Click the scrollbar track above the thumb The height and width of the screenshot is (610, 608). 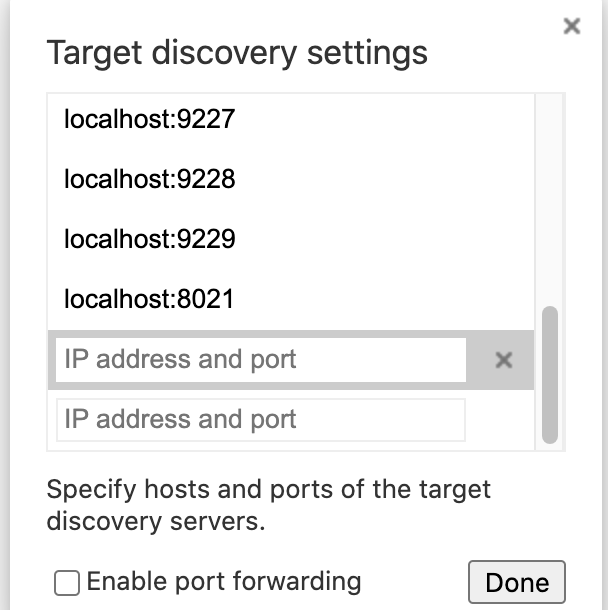click(549, 200)
